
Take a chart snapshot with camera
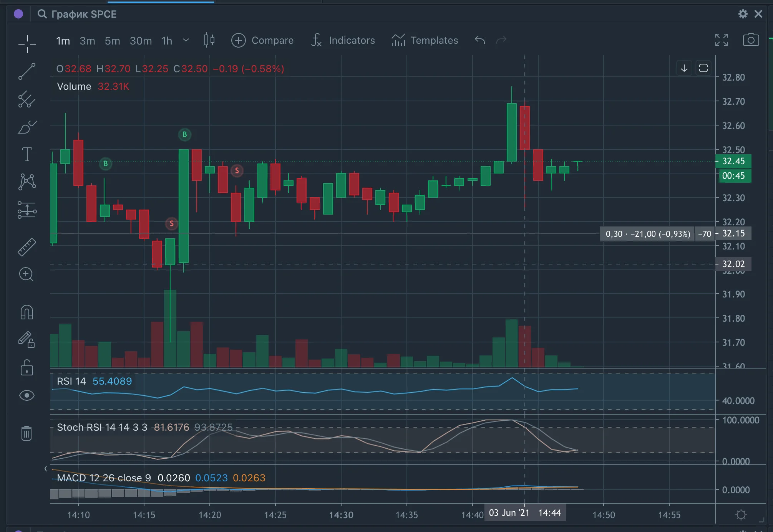click(x=751, y=40)
